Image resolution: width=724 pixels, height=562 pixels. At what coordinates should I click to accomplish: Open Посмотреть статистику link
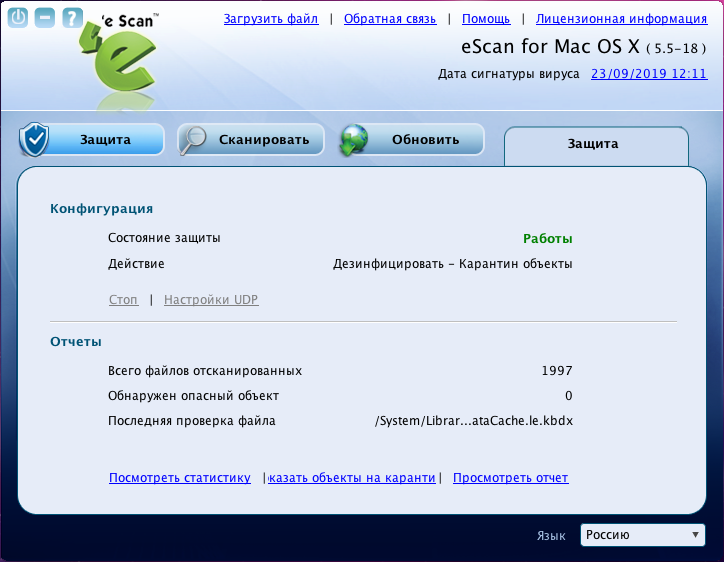[x=180, y=477]
